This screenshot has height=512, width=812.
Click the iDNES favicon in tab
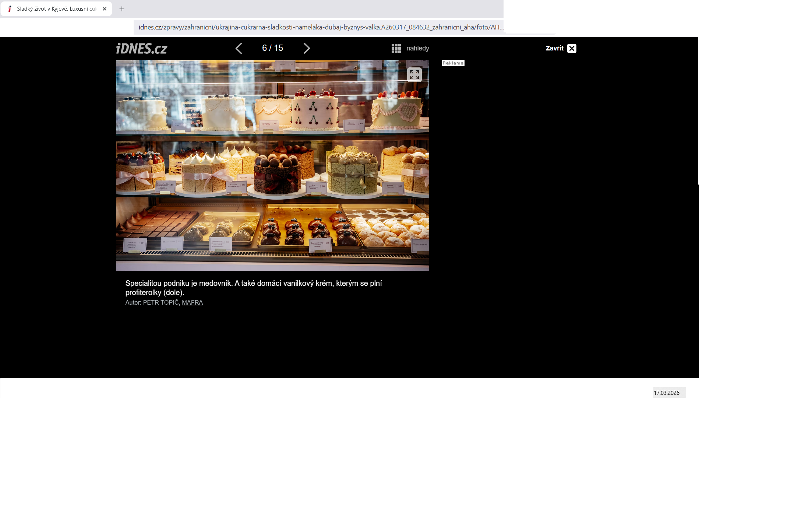(x=10, y=9)
